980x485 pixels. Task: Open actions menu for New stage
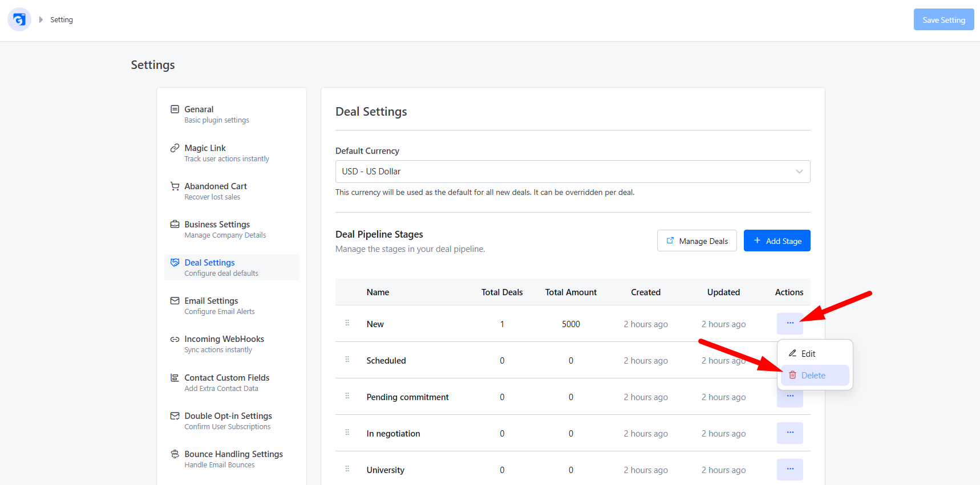tap(789, 323)
